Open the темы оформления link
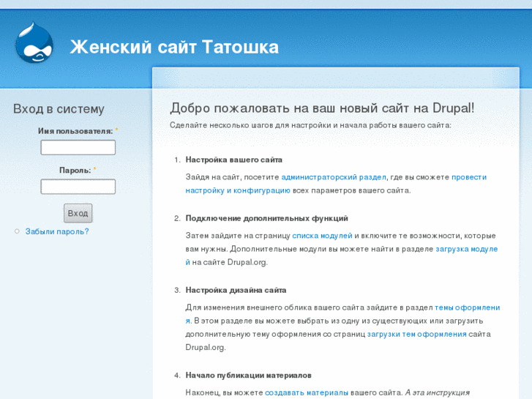 pyautogui.click(x=467, y=307)
